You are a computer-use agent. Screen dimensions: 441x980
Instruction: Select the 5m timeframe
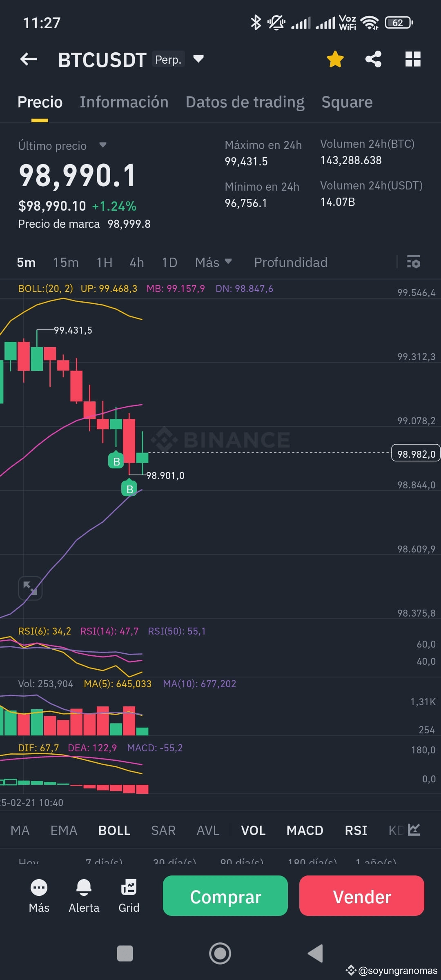point(26,263)
